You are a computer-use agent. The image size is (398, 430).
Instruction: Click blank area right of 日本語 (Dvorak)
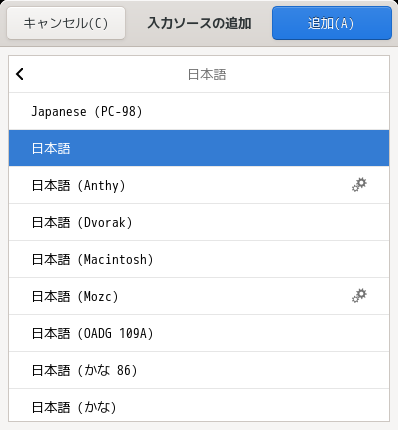coord(260,222)
